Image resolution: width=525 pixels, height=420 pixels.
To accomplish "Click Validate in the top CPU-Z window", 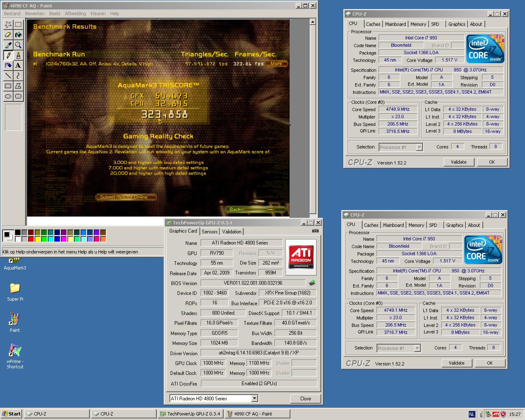I will (459, 162).
